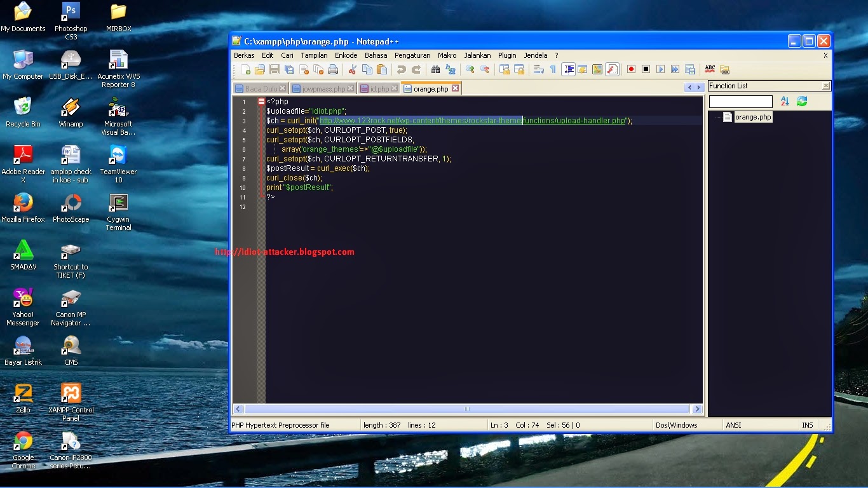868x488 pixels.
Task: Switch to the Baca Dulu tab
Action: (261, 89)
